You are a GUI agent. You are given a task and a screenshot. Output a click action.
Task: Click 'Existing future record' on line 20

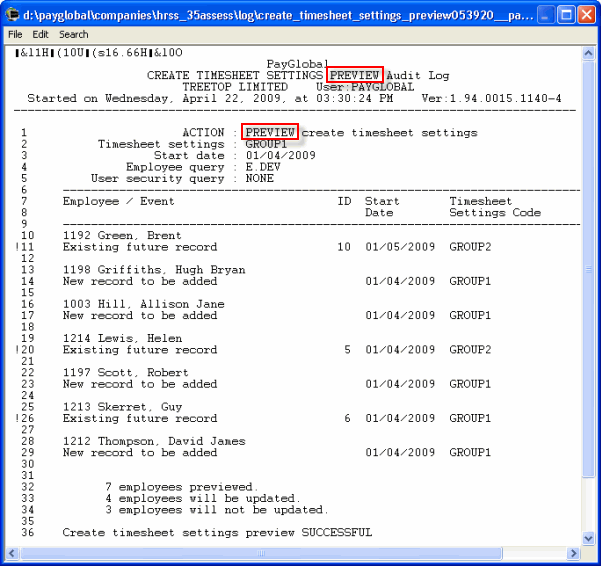(140, 349)
